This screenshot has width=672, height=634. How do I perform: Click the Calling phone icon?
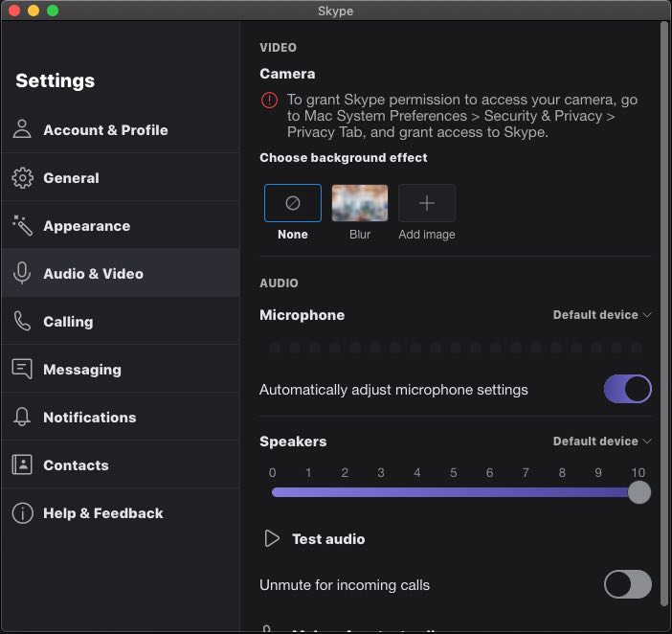22,322
